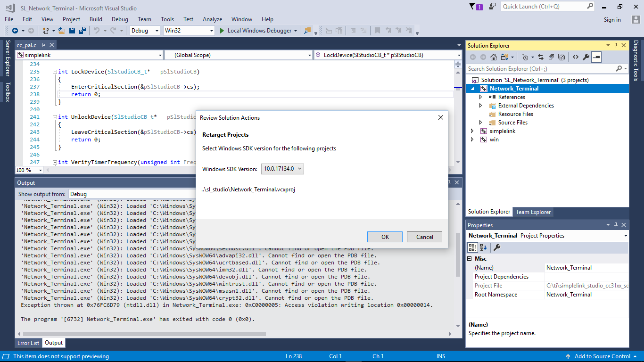This screenshot has width=644, height=362.
Task: Click the feedback icon in title bar
Action: click(493, 7)
